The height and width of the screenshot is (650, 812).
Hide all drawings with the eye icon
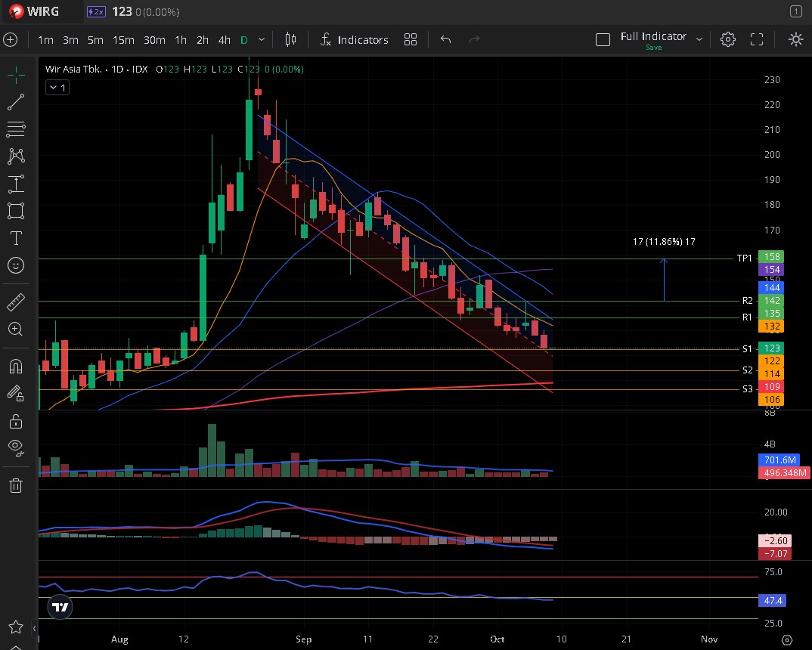pos(16,447)
